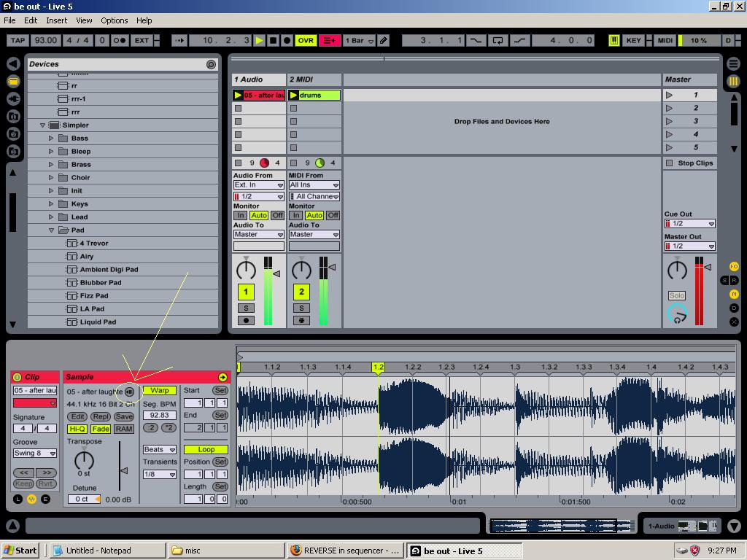Screen dimensions: 747x560
Task: Click the transport Play button
Action: [259, 41]
